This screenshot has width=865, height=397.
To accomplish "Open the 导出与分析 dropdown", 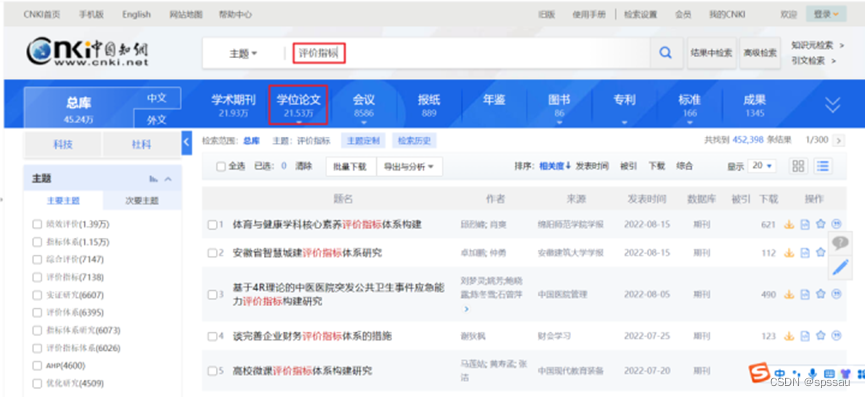I will pyautogui.click(x=409, y=166).
